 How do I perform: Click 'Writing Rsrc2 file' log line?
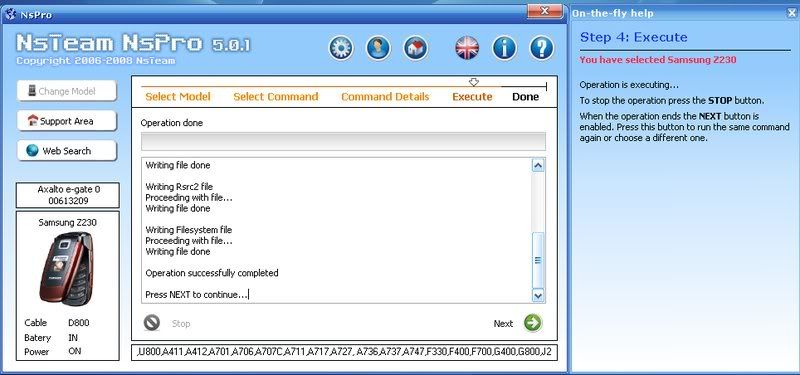[179, 187]
